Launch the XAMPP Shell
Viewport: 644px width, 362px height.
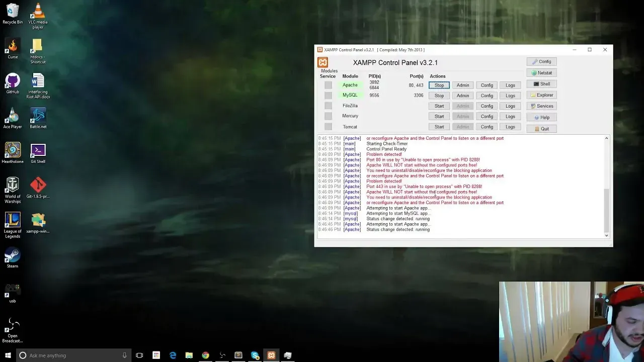(x=541, y=84)
